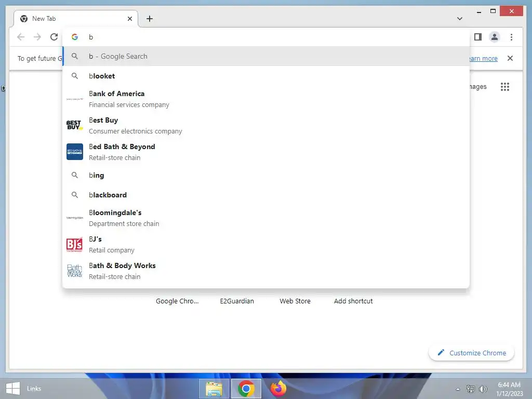The image size is (532, 399).
Task: Open the Windows Start button
Action: point(13,389)
